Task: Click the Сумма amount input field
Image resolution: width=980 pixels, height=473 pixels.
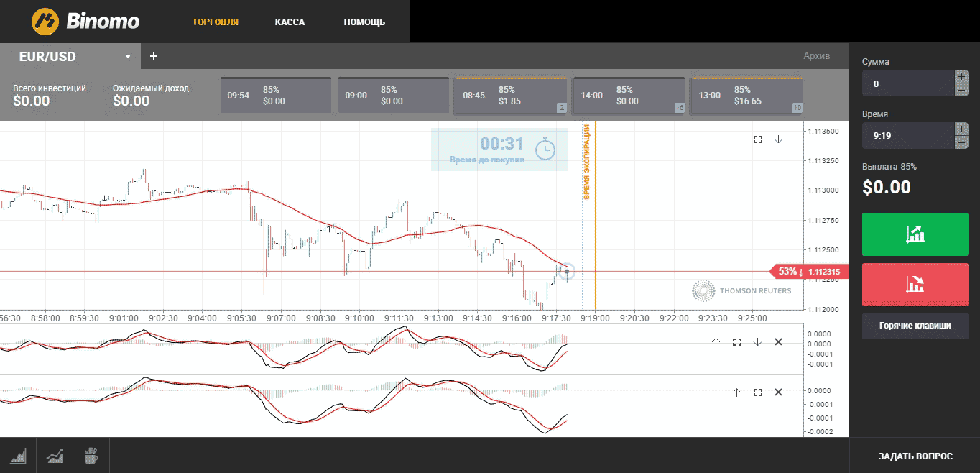Action: [908, 83]
